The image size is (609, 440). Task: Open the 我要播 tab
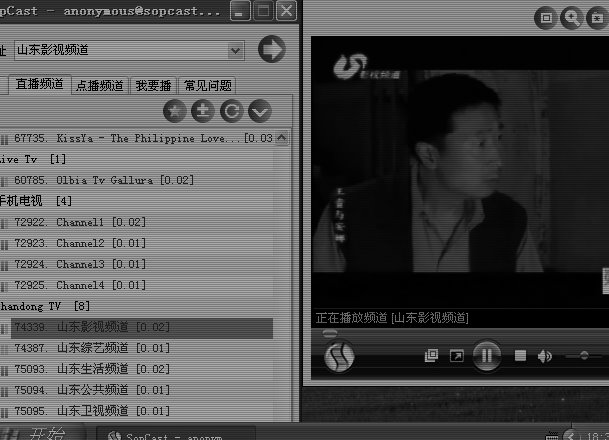(153, 85)
